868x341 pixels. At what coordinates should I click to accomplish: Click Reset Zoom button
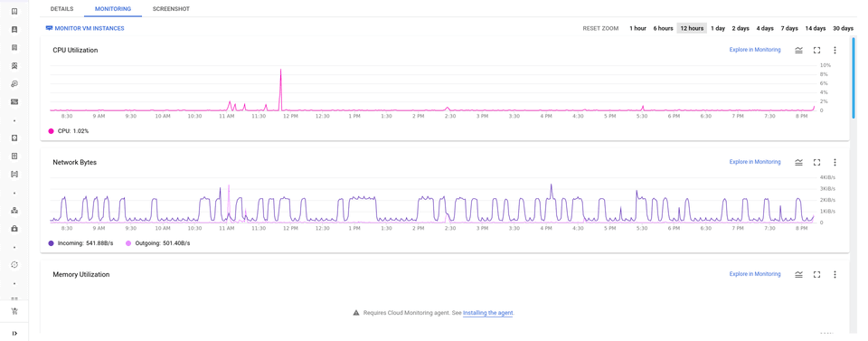point(600,28)
